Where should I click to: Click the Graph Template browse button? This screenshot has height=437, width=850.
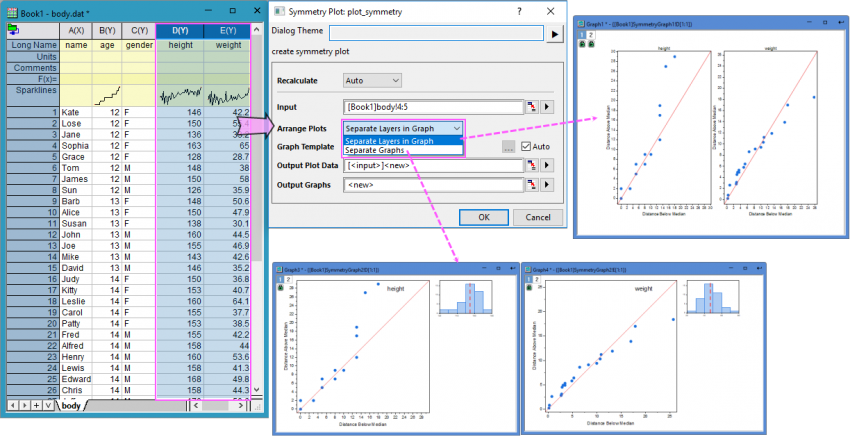point(509,147)
